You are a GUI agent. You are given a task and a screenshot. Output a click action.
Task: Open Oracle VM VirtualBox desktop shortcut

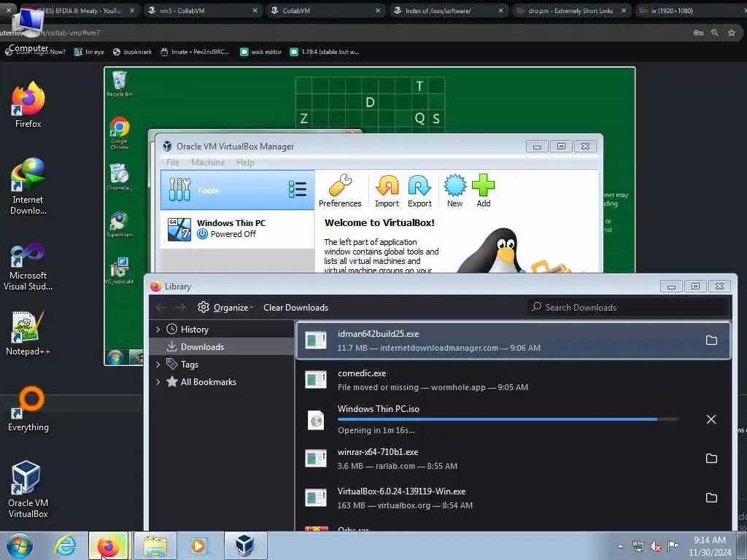click(x=28, y=489)
